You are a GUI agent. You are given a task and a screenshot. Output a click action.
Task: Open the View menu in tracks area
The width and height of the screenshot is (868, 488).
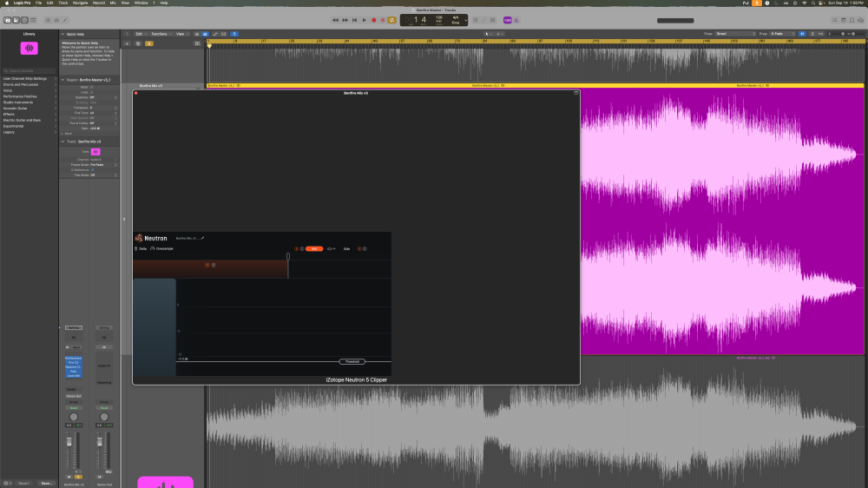pyautogui.click(x=181, y=34)
